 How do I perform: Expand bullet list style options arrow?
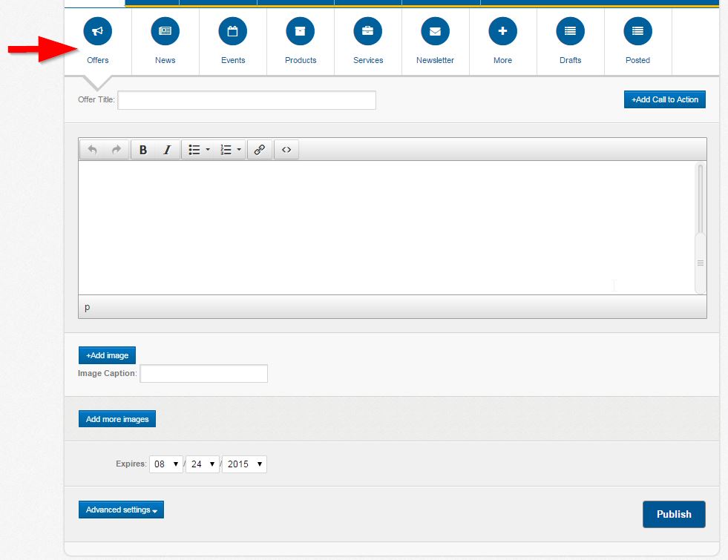coord(208,150)
